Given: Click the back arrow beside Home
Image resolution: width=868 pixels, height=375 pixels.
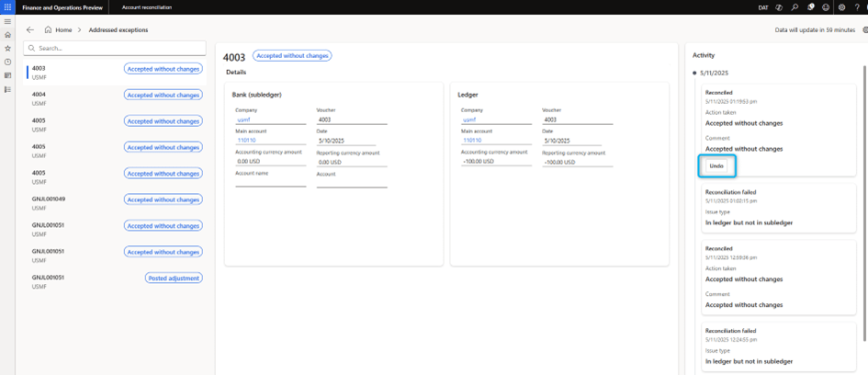Looking at the screenshot, I should point(30,29).
